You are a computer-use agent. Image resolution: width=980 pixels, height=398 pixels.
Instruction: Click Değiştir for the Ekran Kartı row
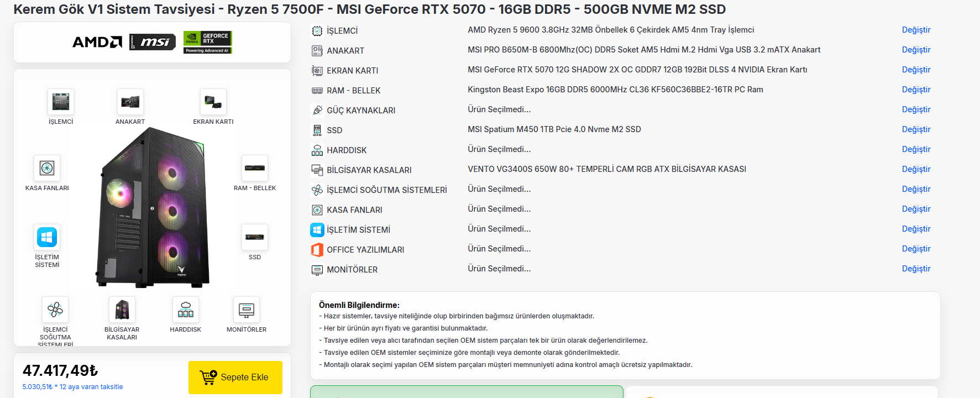(916, 70)
